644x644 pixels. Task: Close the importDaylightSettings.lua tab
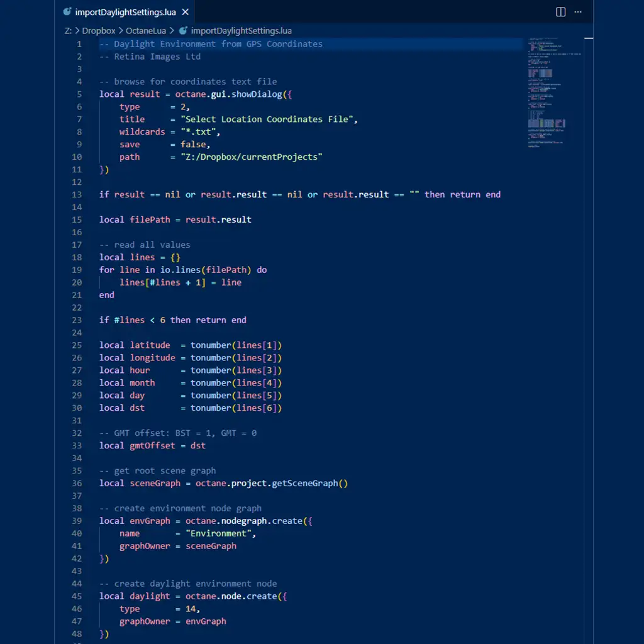pos(186,12)
